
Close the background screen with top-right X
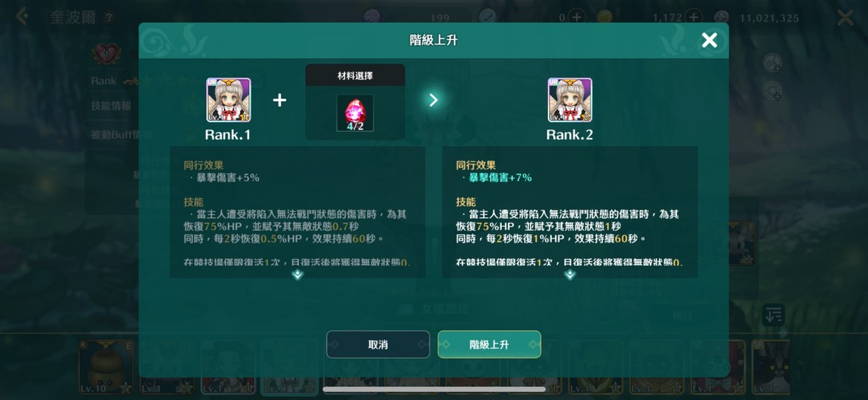[x=845, y=17]
